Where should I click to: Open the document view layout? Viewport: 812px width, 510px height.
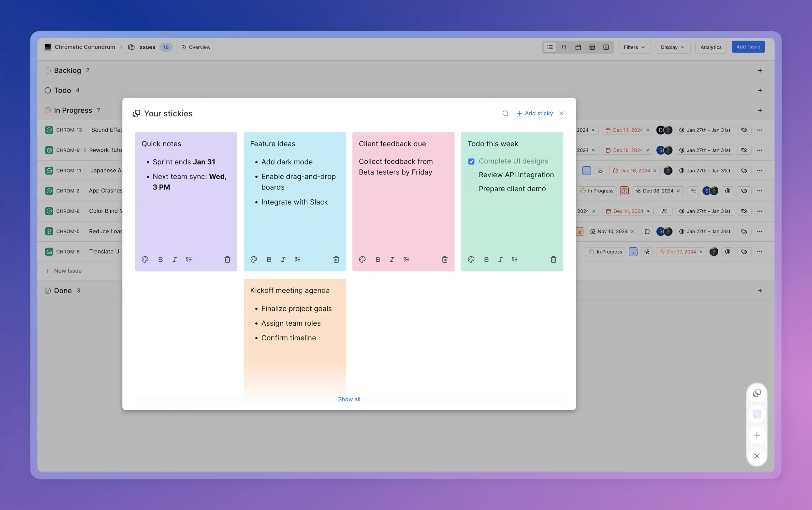point(606,47)
